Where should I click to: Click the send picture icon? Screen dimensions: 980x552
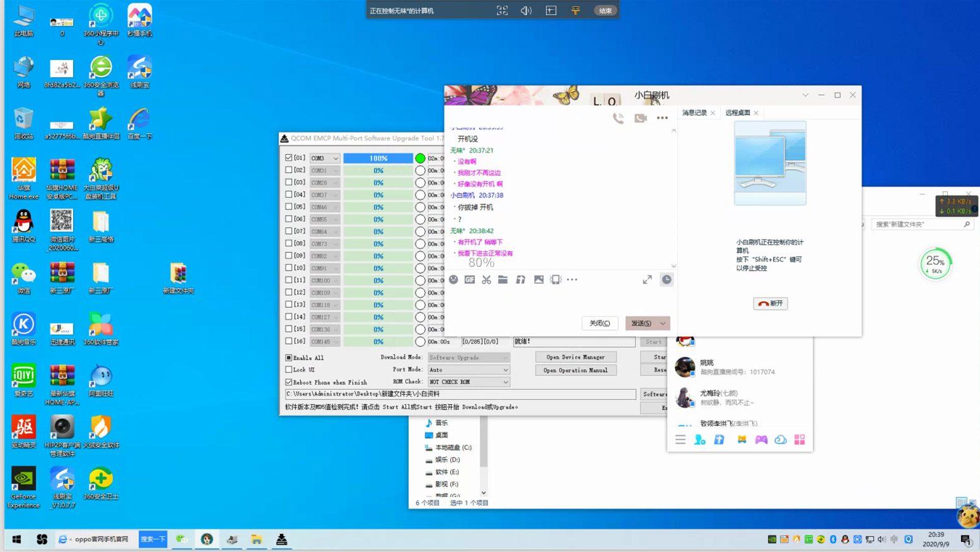click(x=539, y=279)
